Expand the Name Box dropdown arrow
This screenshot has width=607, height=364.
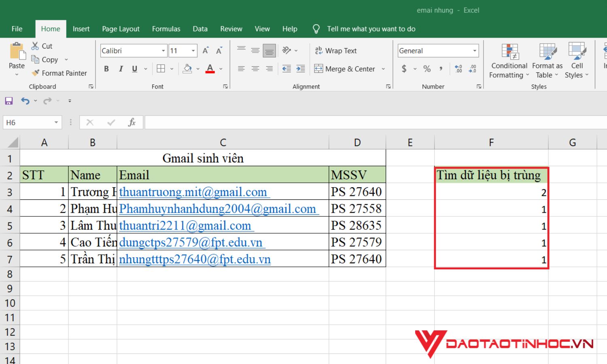56,123
